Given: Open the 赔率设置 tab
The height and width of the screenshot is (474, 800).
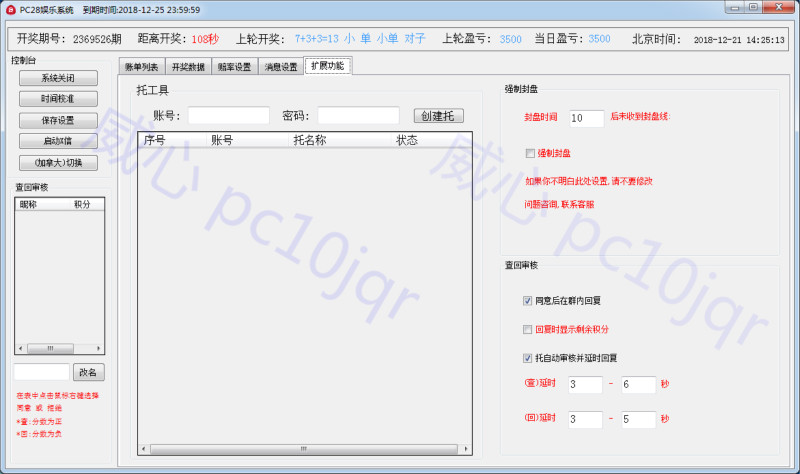Looking at the screenshot, I should (234, 67).
